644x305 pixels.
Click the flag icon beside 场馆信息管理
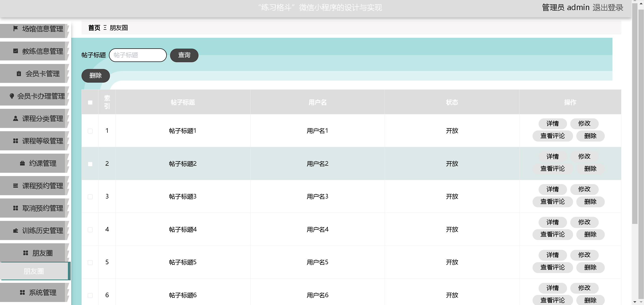tap(16, 28)
